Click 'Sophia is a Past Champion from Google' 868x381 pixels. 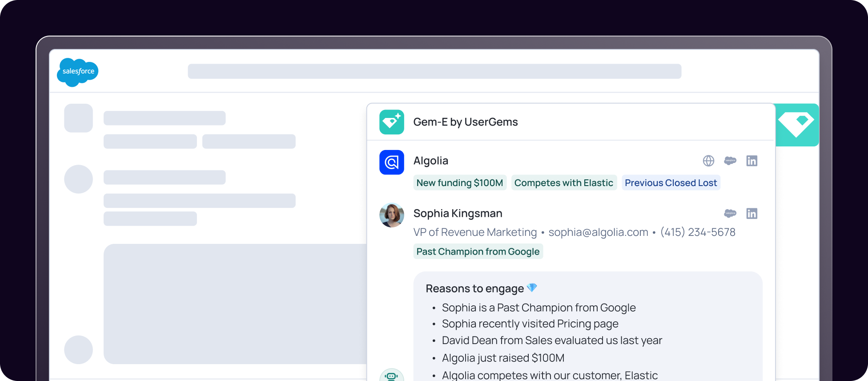[538, 308]
